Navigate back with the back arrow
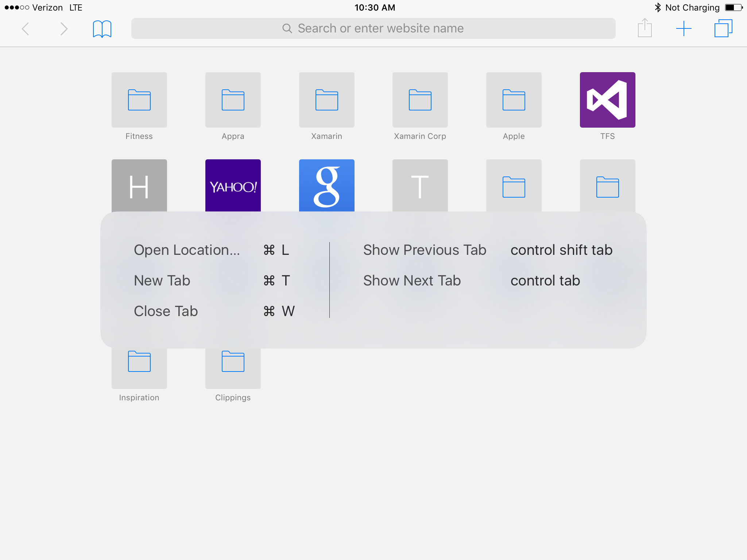Viewport: 747px width, 560px height. click(26, 28)
